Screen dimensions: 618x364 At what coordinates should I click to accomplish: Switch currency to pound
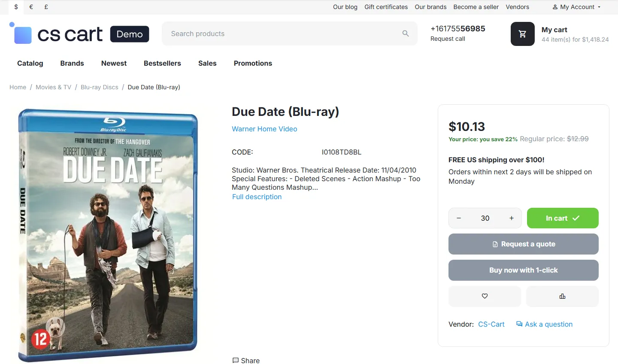point(46,7)
